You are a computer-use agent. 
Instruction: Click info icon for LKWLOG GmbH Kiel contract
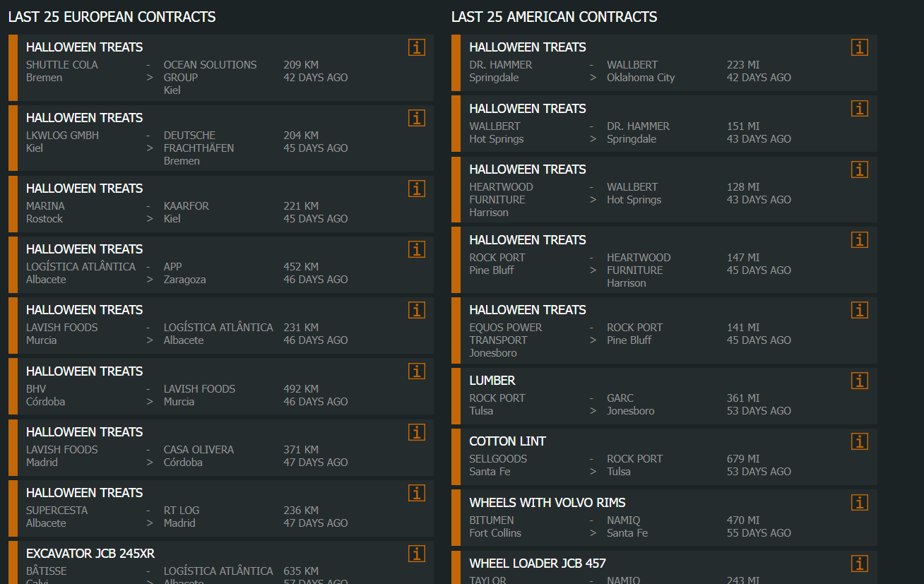[417, 118]
